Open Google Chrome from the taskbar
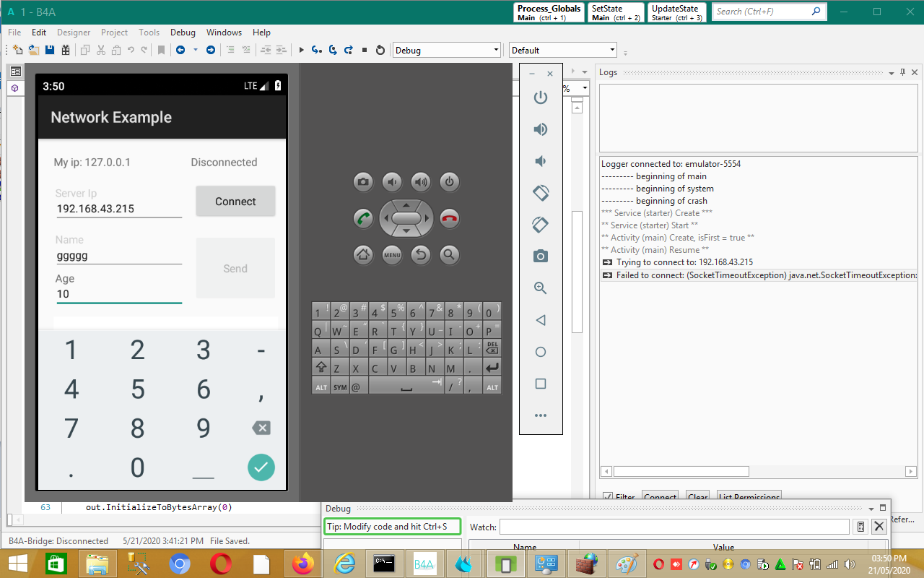 coord(180,564)
